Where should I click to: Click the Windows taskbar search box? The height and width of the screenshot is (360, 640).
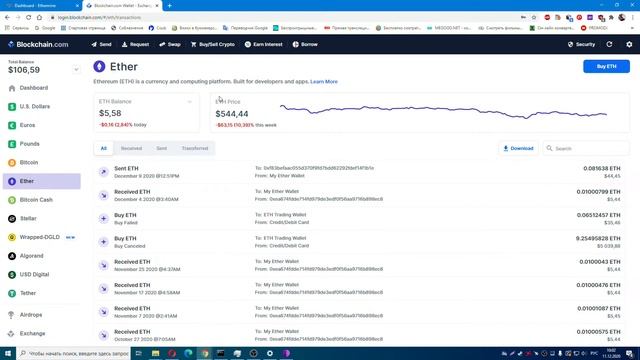[73, 353]
